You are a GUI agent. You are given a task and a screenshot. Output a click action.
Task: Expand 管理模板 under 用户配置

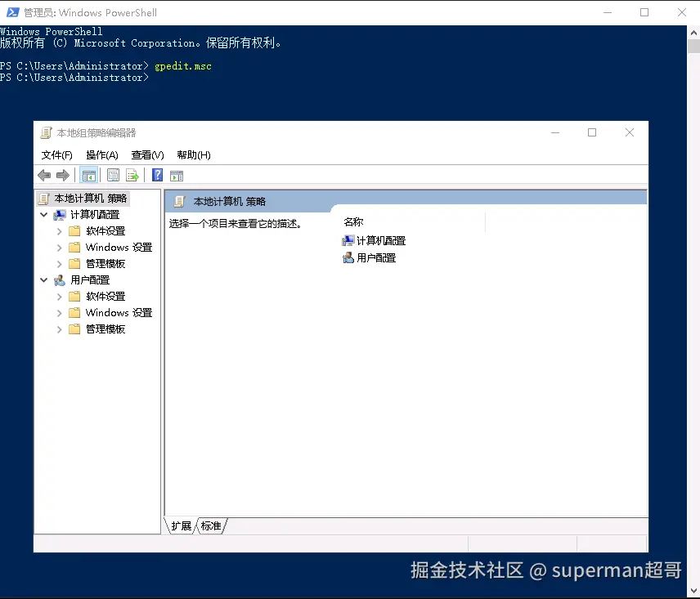tap(60, 329)
